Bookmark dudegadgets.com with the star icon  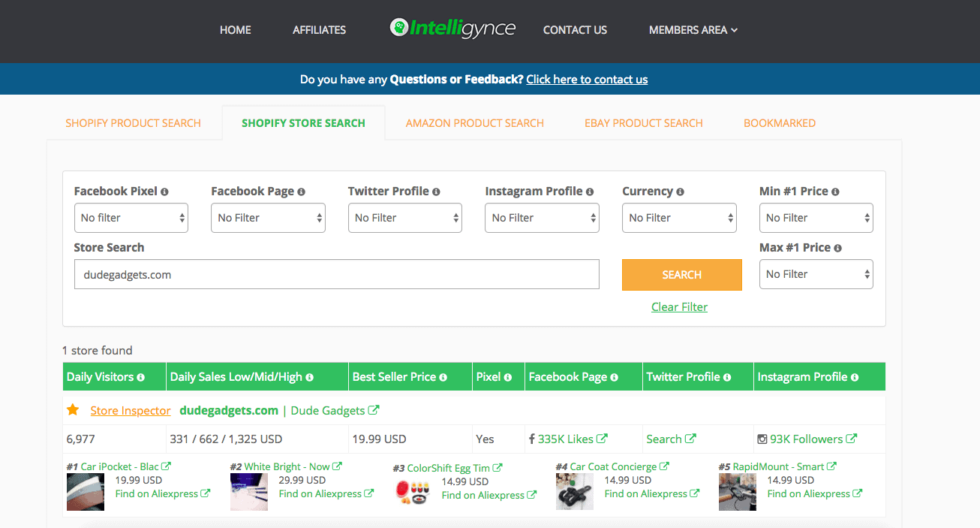click(x=73, y=410)
